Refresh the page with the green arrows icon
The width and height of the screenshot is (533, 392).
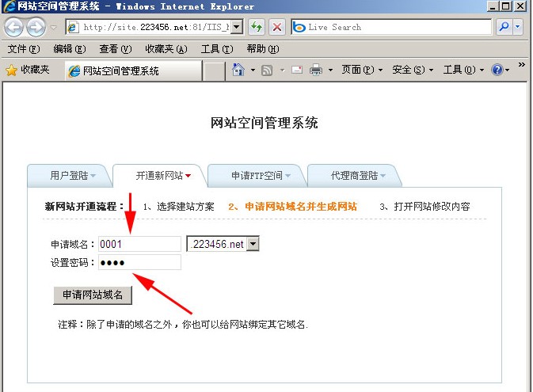click(x=256, y=27)
